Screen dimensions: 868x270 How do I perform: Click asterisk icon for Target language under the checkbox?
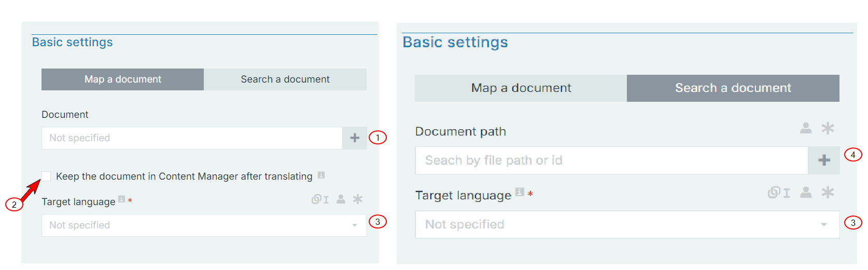click(358, 199)
